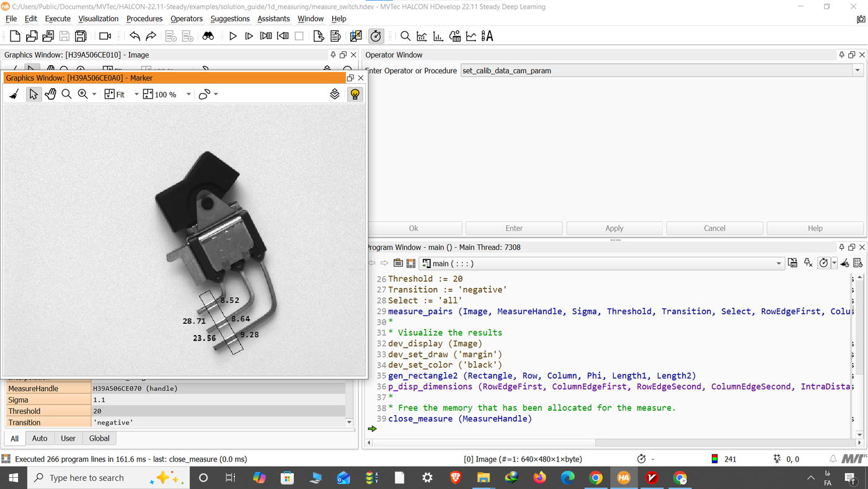This screenshot has height=489, width=868.
Task: Open the Assistants menu
Action: coord(273,19)
